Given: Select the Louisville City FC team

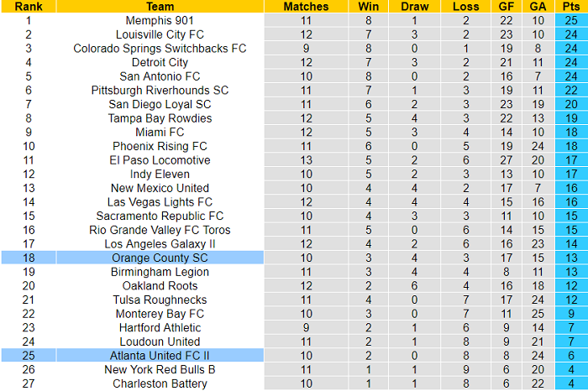Looking at the screenshot, I should 160,34.
